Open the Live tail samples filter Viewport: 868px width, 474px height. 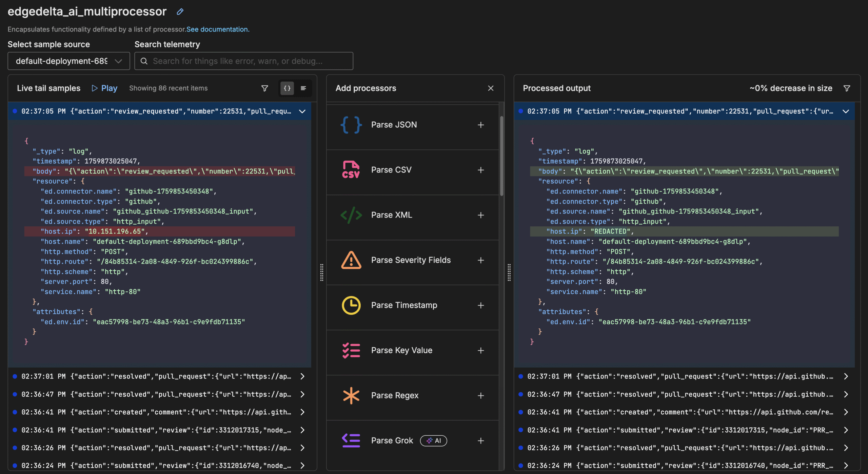[x=264, y=88]
